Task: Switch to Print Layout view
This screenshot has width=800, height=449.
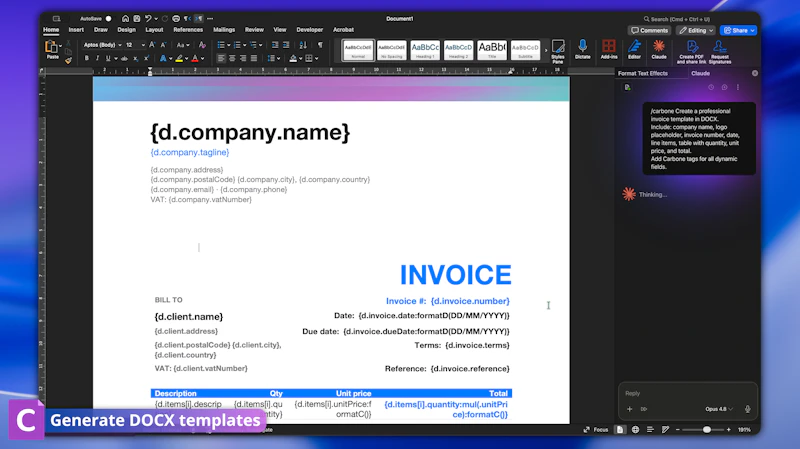Action: (620, 430)
